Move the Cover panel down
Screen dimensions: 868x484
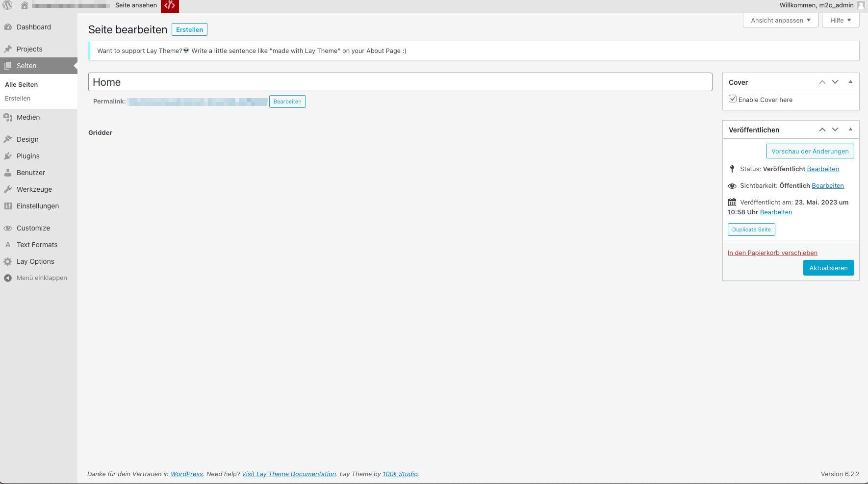[835, 82]
